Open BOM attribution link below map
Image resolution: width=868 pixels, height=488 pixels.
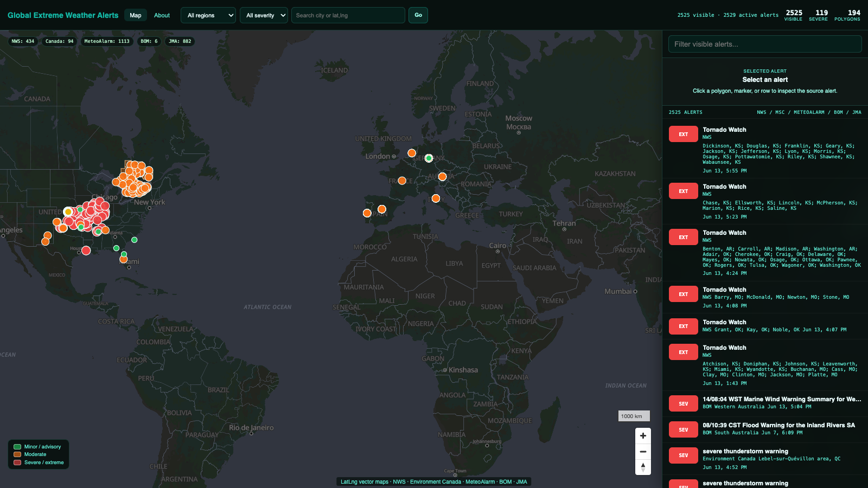pos(506,481)
